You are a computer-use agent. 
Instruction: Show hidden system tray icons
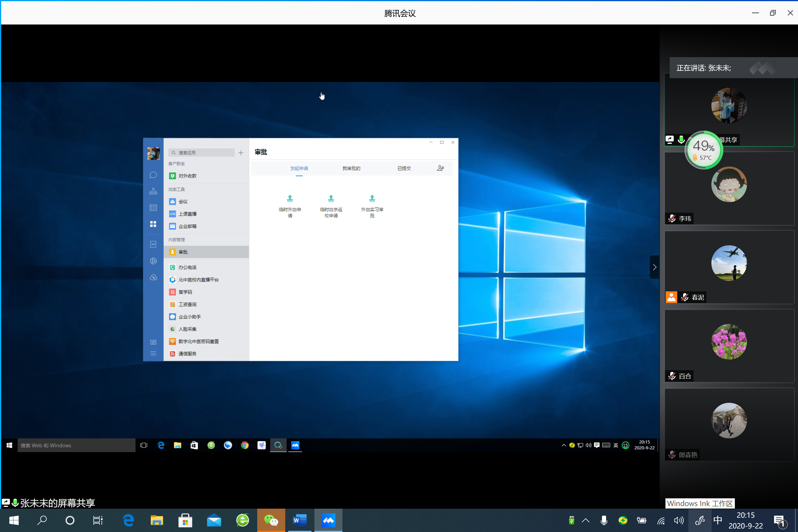tap(586, 520)
